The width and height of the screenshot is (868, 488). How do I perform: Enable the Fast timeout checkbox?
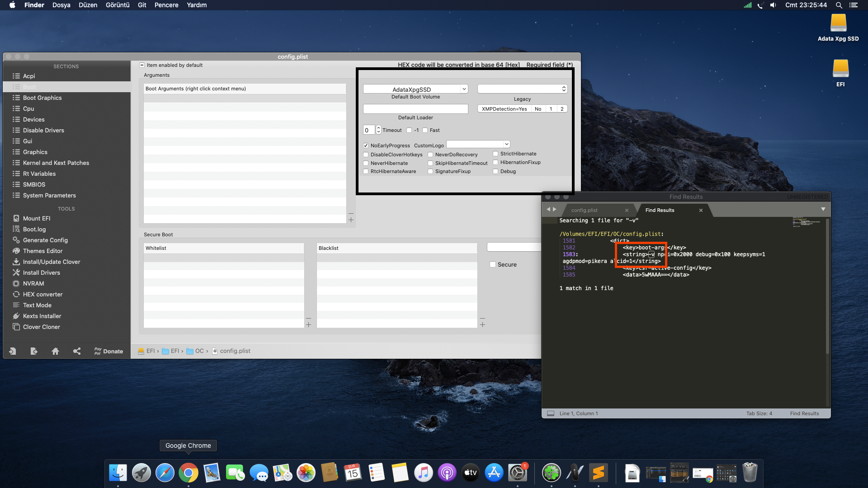(x=425, y=130)
